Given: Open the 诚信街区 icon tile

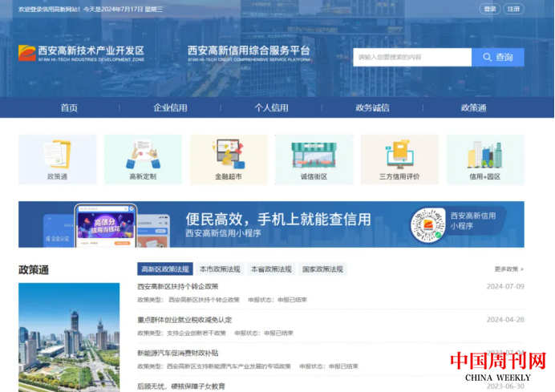Looking at the screenshot, I should click(x=314, y=159).
